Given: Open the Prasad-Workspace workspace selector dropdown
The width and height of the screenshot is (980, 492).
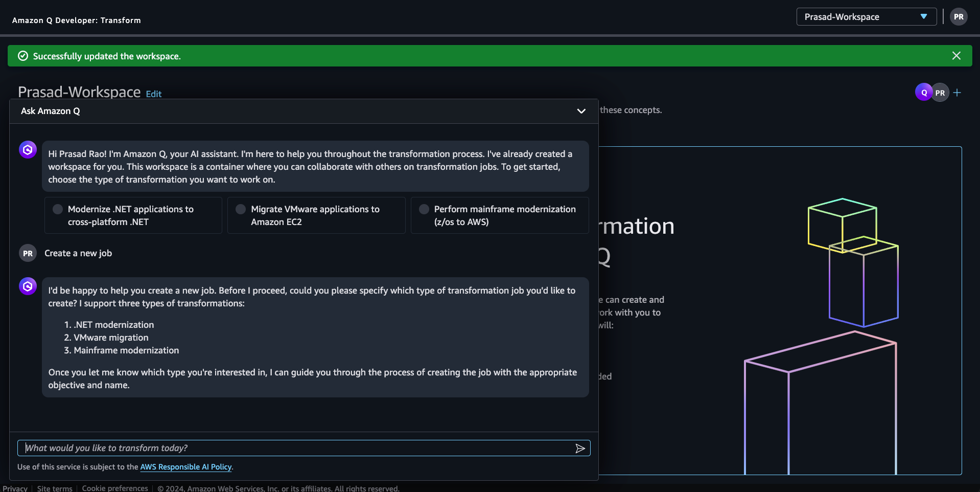Looking at the screenshot, I should point(866,17).
